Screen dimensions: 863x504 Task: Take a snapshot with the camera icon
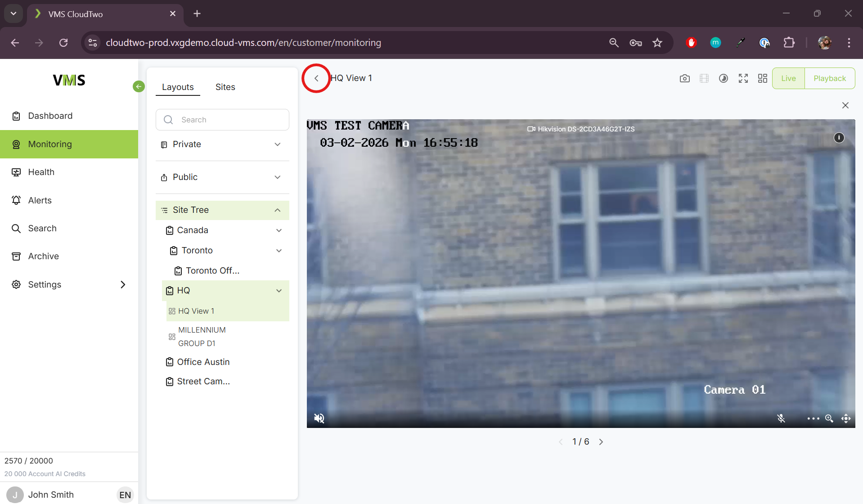[684, 78]
